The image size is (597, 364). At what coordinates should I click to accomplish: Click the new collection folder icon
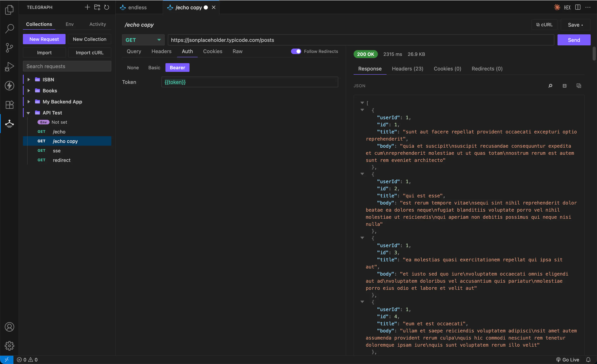click(x=97, y=7)
